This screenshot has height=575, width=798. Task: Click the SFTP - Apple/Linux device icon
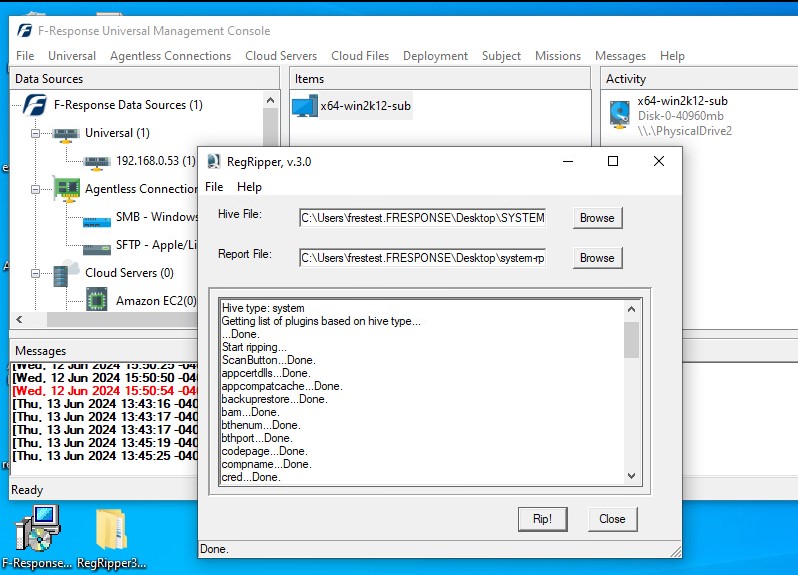[97, 249]
